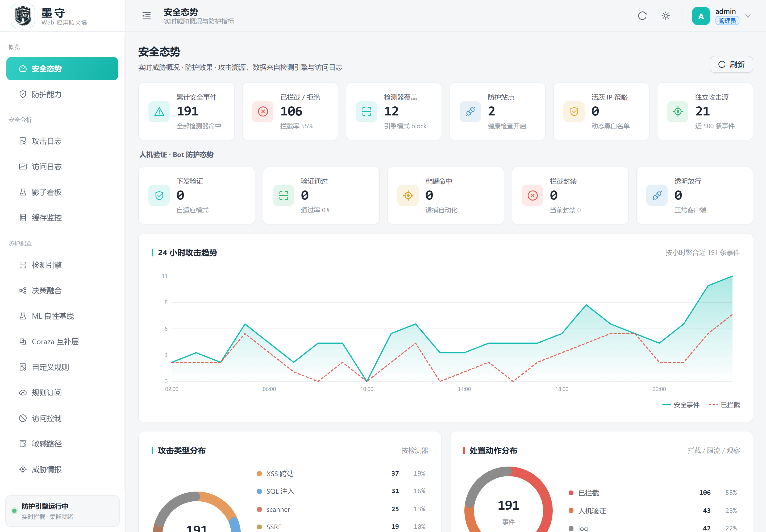The height and width of the screenshot is (532, 766).
Task: Open 影子看板 menu item
Action: click(x=62, y=192)
